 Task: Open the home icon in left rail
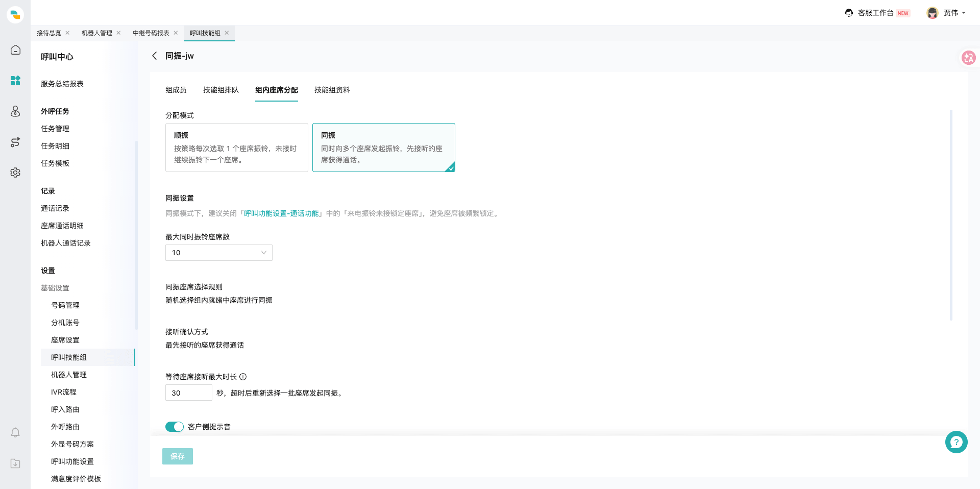[x=15, y=50]
